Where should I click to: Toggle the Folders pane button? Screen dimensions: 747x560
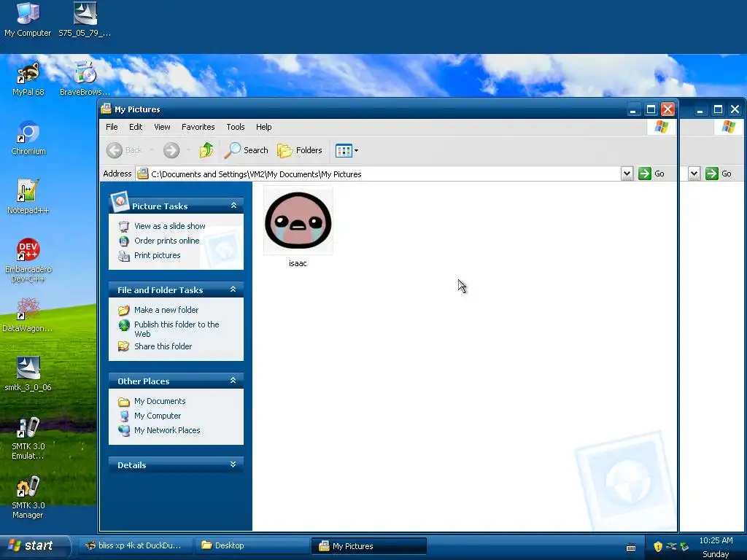[300, 150]
